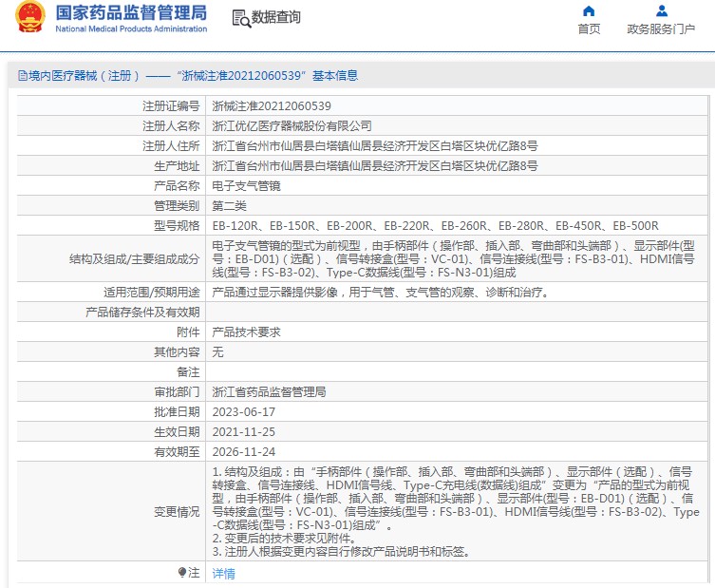This screenshot has width=715, height=588.
Task: Click approval date 2023-06-17
Action: pyautogui.click(x=243, y=411)
